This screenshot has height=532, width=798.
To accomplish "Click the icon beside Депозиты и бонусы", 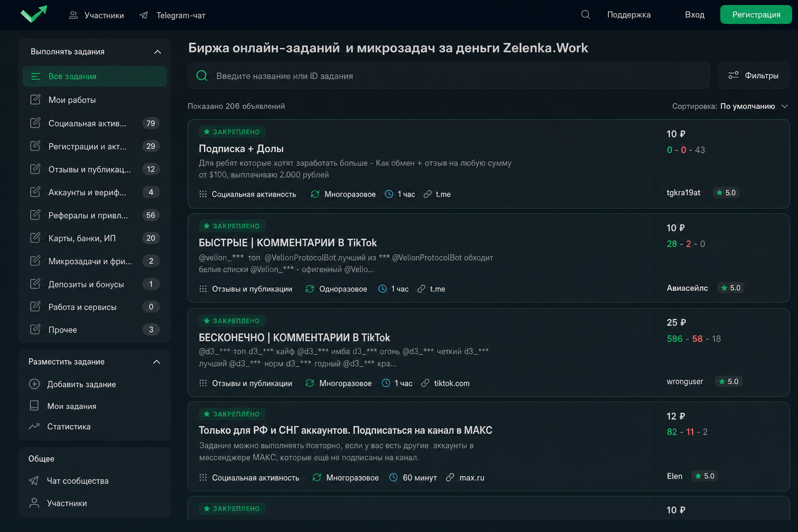I will point(35,284).
